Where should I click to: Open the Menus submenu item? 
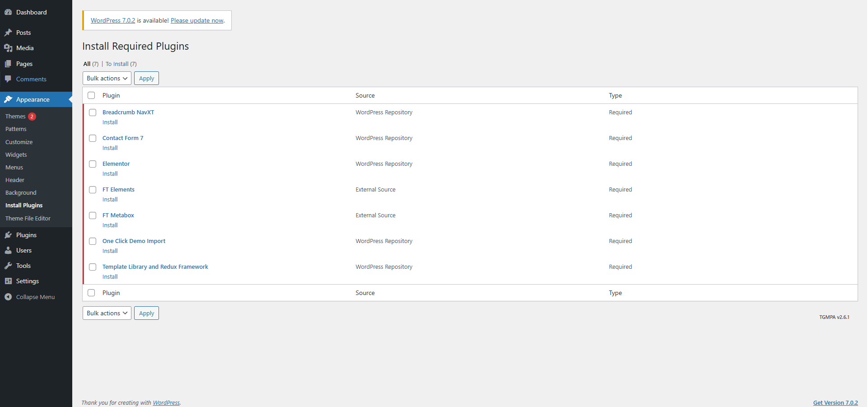tap(14, 167)
